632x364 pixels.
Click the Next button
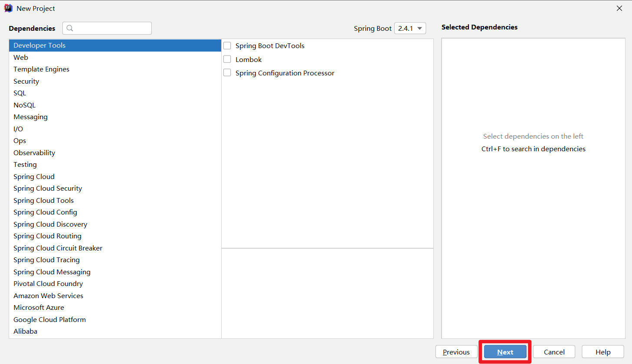pos(505,352)
